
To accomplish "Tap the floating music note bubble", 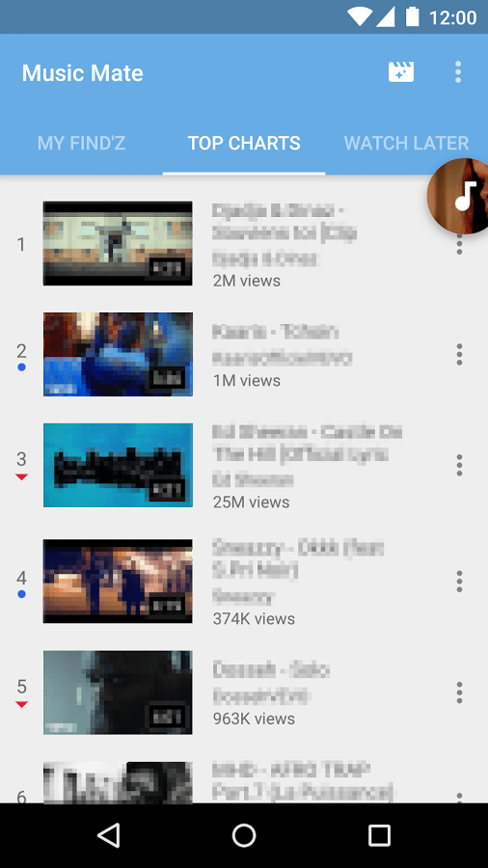I will (x=459, y=196).
